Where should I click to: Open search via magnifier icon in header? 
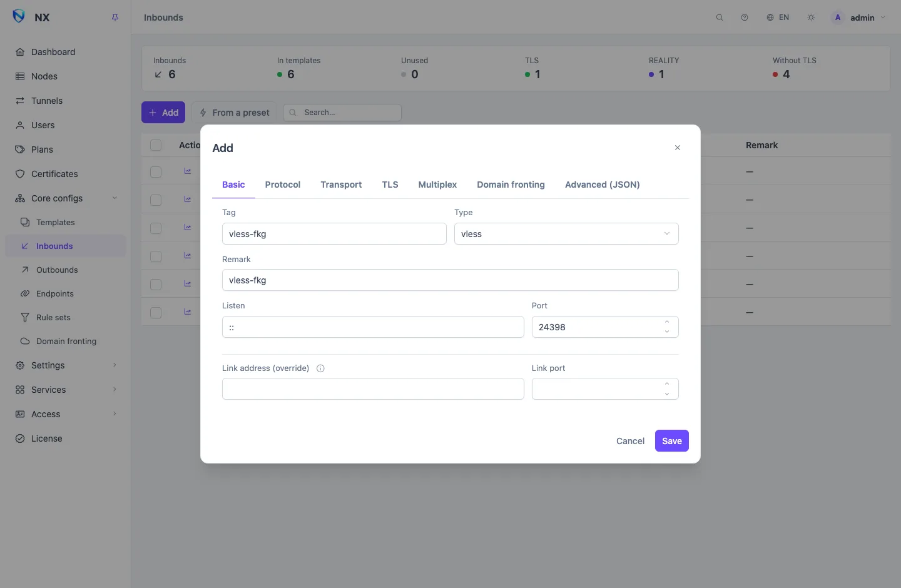pos(720,18)
